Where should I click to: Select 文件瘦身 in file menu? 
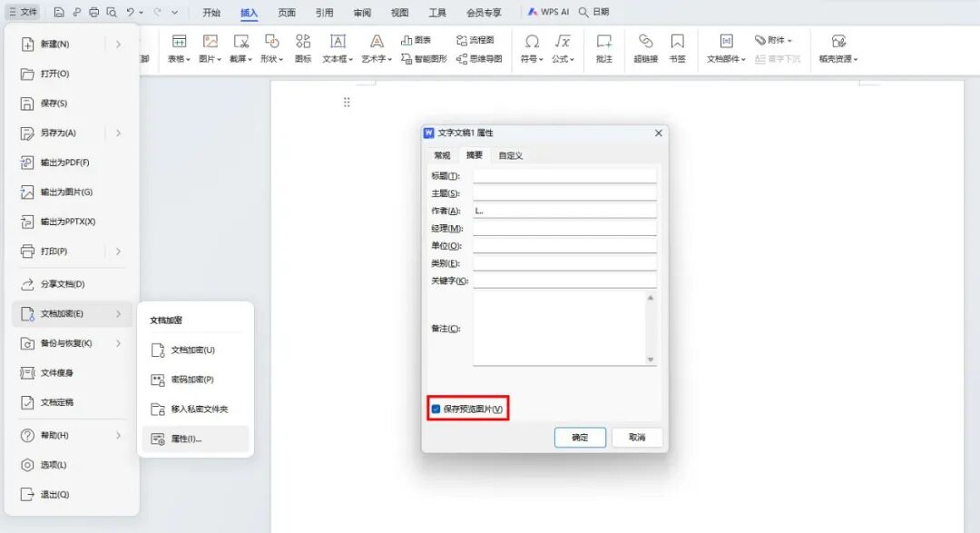72,373
